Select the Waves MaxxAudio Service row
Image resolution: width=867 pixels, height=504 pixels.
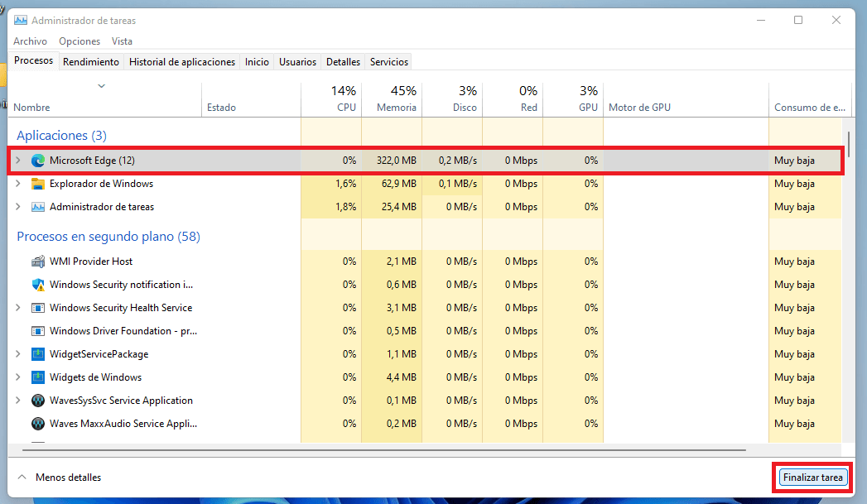(426, 424)
